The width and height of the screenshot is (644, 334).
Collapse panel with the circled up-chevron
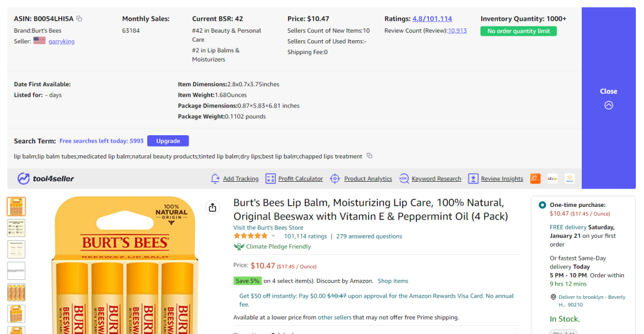click(609, 105)
